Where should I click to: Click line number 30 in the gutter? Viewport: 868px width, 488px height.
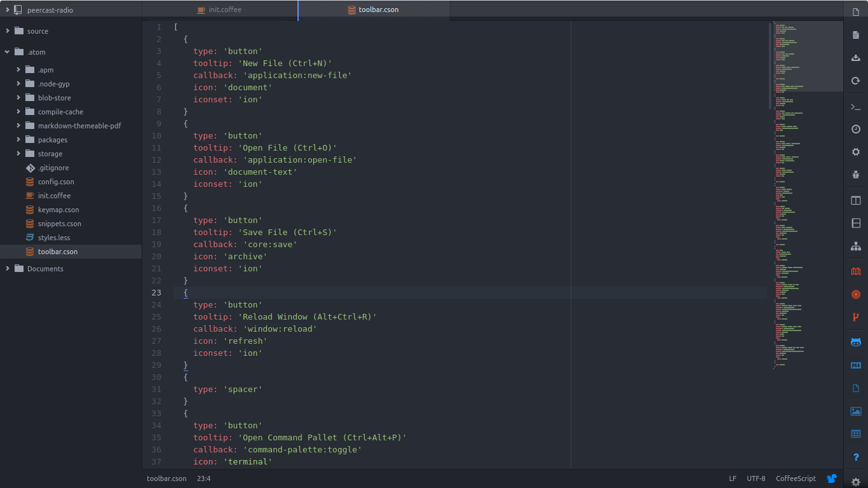pyautogui.click(x=156, y=377)
